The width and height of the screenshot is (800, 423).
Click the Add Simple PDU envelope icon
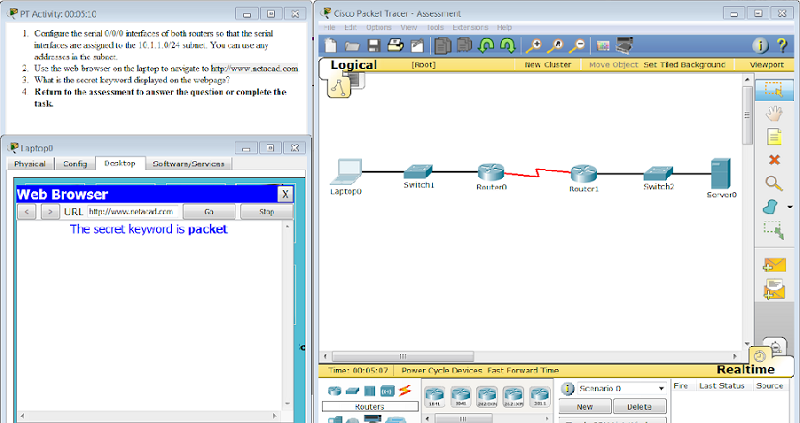coord(774,265)
